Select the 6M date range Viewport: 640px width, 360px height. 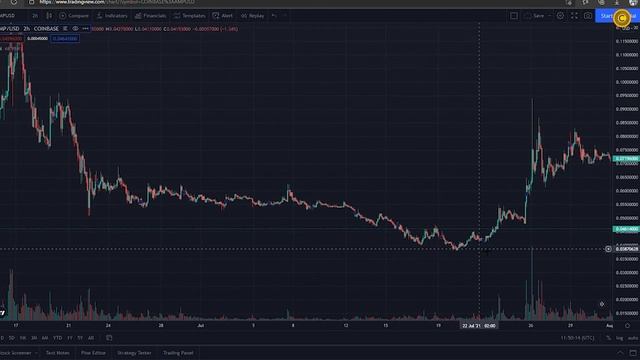point(45,338)
